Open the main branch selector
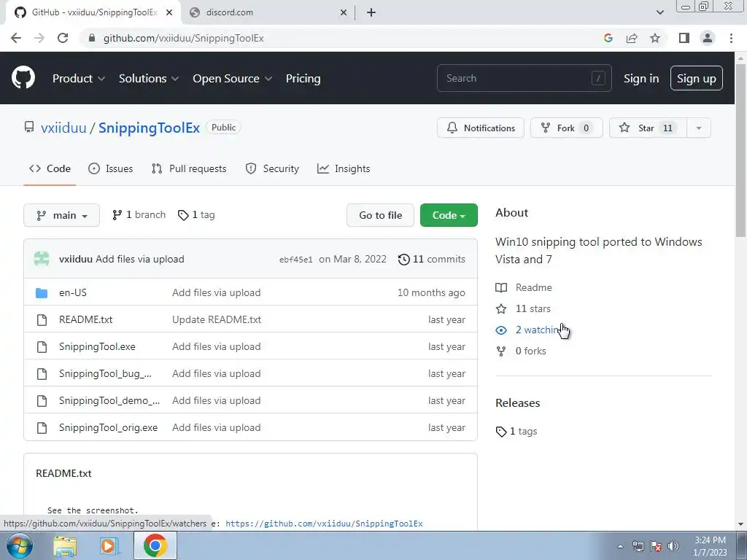This screenshot has height=560, width=747. click(61, 215)
